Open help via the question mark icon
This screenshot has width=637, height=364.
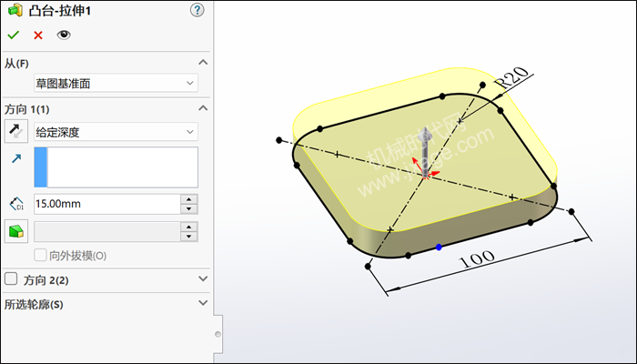(x=197, y=10)
